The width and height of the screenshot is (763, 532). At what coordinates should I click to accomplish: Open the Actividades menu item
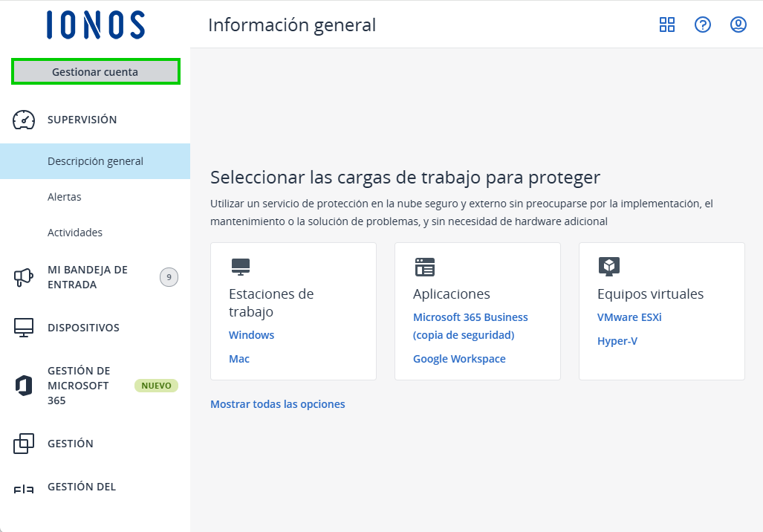(x=74, y=232)
